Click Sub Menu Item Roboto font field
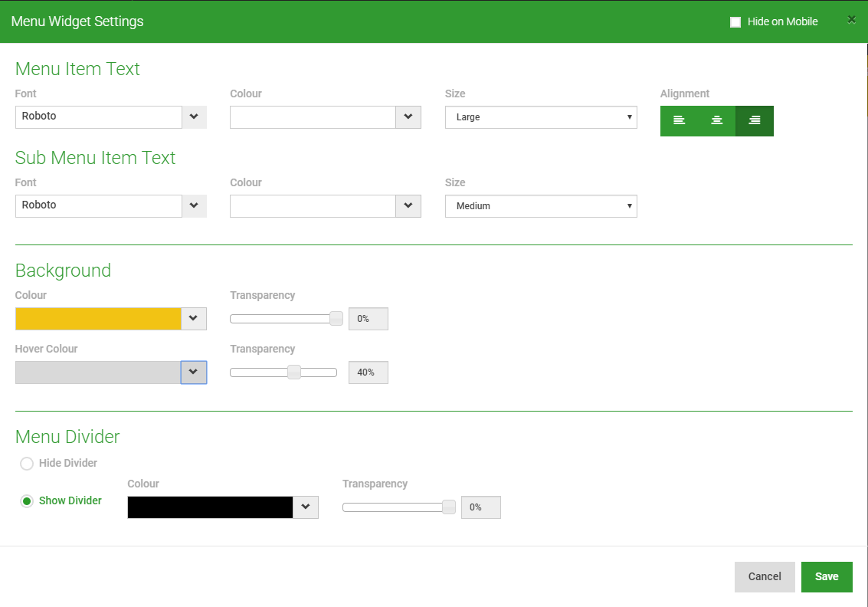This screenshot has height=607, width=868. pyautogui.click(x=99, y=205)
